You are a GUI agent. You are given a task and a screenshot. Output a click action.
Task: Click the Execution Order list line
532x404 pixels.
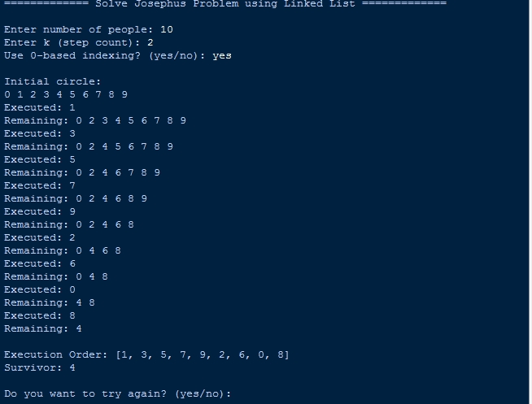coord(146,354)
